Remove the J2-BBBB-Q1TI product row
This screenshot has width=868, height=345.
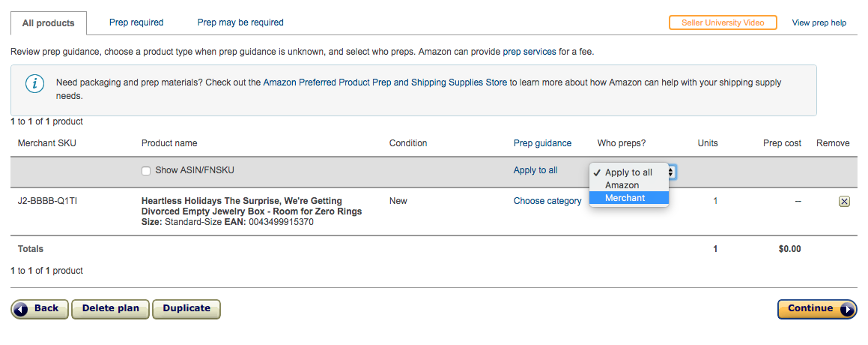point(843,201)
